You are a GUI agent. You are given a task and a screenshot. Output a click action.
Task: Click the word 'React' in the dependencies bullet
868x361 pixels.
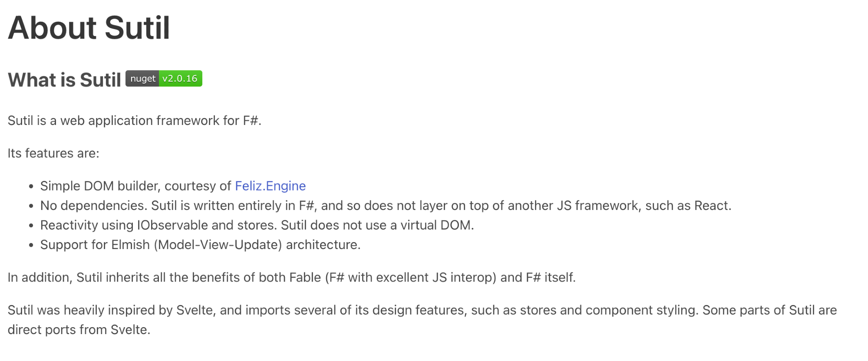(x=711, y=206)
